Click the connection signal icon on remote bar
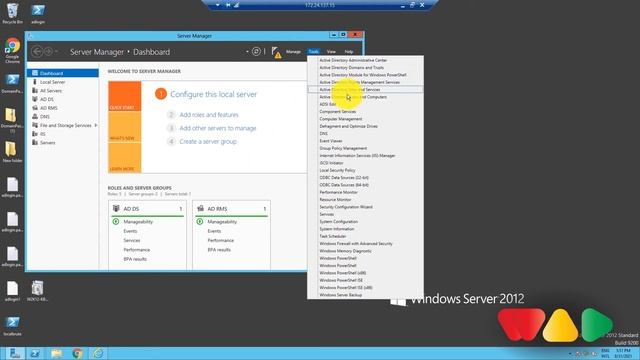The height and width of the screenshot is (360, 640). tap(236, 5)
